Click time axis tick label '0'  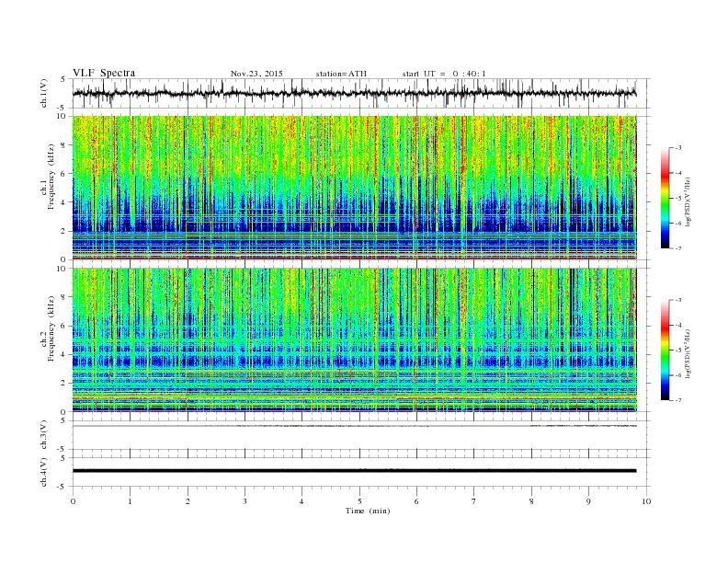[x=73, y=501]
